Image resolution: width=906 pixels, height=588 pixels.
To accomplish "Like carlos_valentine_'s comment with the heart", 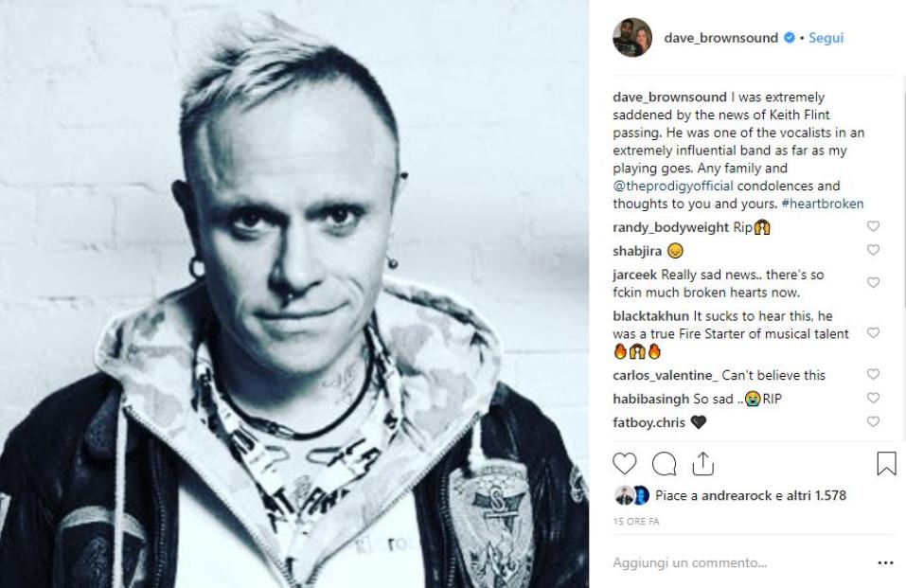I will 873,374.
